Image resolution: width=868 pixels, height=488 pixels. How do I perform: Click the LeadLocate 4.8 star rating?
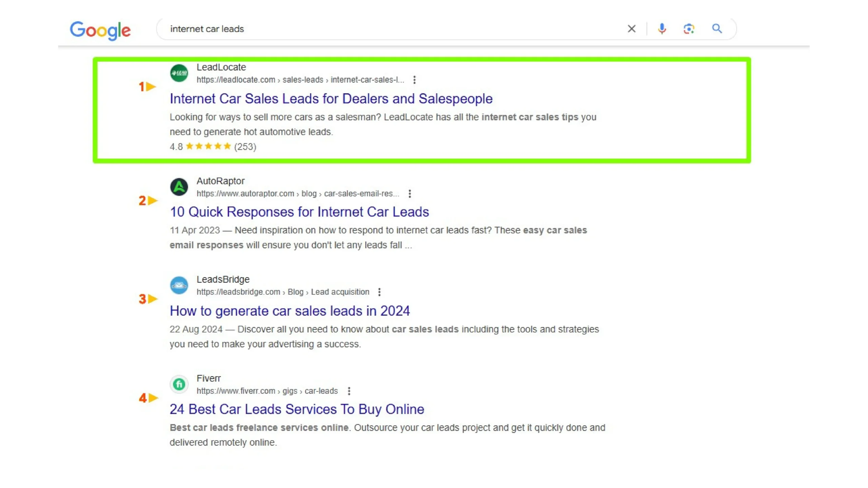tap(208, 146)
